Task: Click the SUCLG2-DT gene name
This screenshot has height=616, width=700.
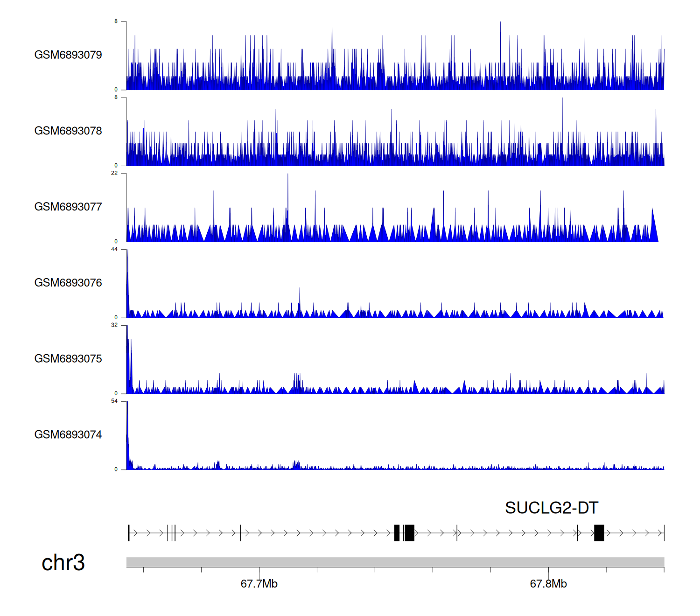Action: point(551,508)
